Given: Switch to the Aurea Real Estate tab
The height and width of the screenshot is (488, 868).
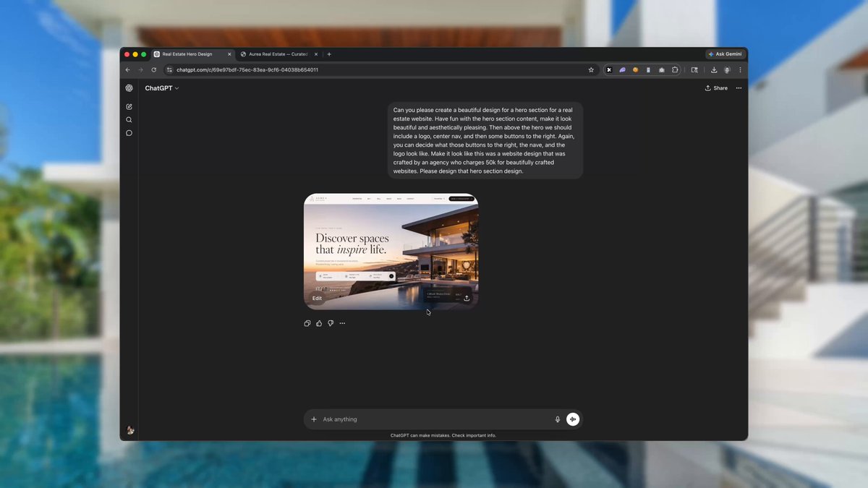Looking at the screenshot, I should coord(274,54).
